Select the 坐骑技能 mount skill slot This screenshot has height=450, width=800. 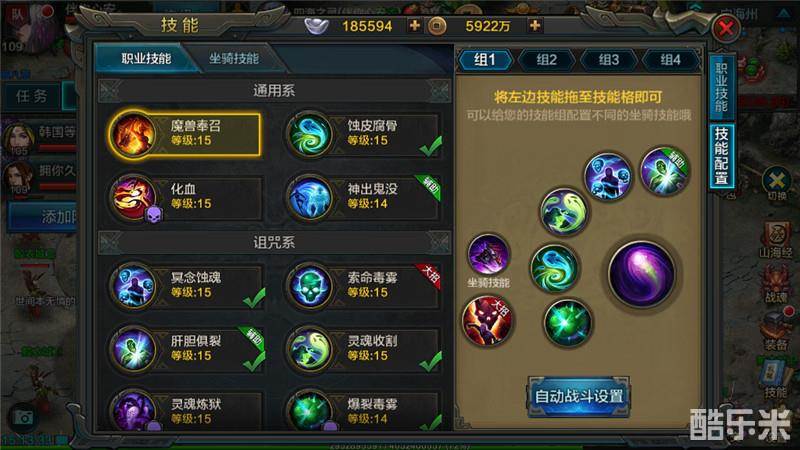pos(488,254)
